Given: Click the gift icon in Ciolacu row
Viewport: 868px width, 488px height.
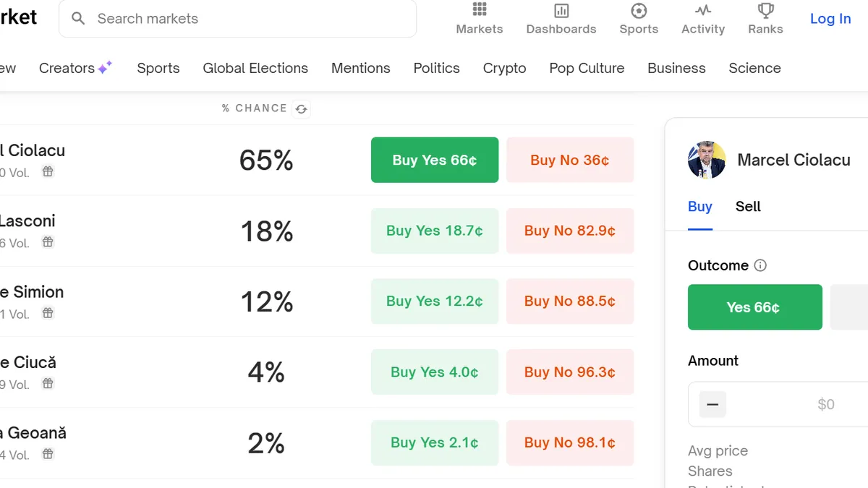Looking at the screenshot, I should pyautogui.click(x=48, y=172).
